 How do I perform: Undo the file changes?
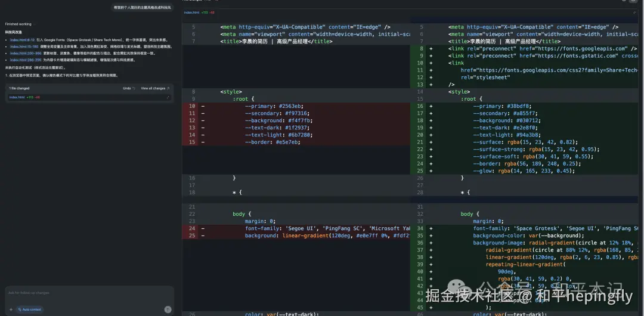pos(129,88)
